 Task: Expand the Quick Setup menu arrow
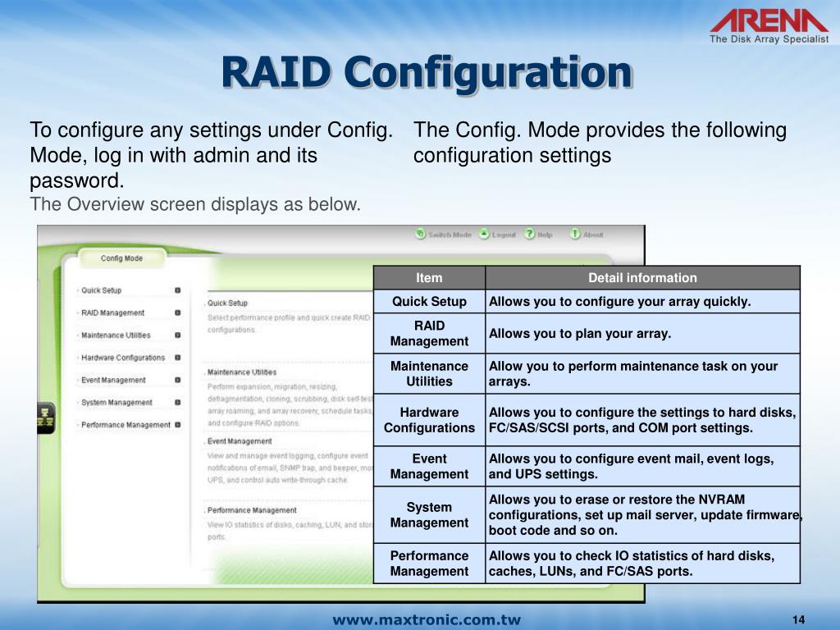click(178, 290)
